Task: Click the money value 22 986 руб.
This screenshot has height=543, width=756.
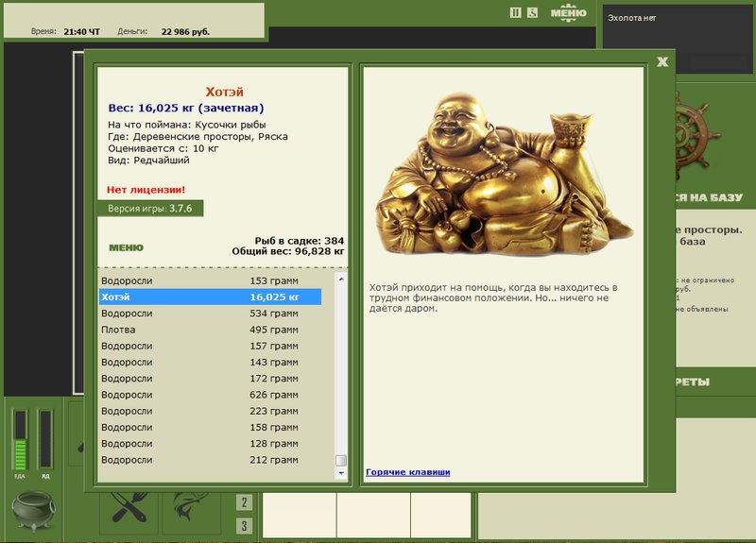Action: pyautogui.click(x=185, y=32)
